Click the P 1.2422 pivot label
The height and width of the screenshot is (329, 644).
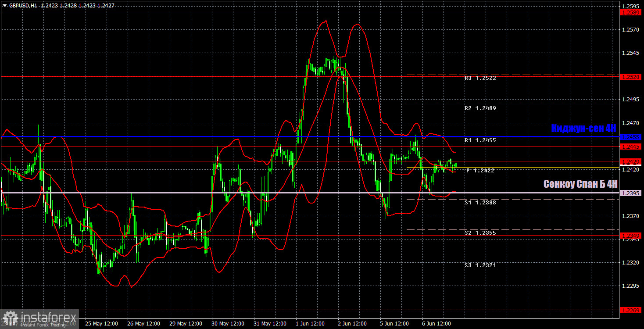tap(480, 171)
